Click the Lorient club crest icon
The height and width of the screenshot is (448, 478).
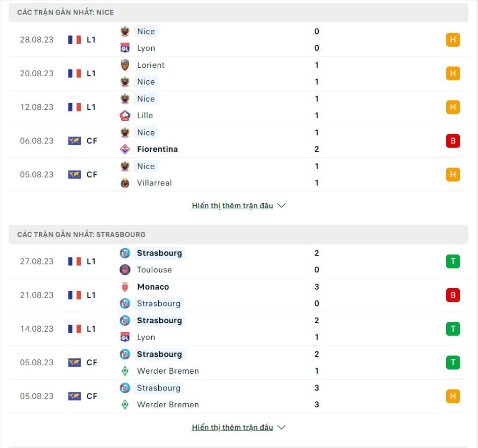click(x=125, y=65)
